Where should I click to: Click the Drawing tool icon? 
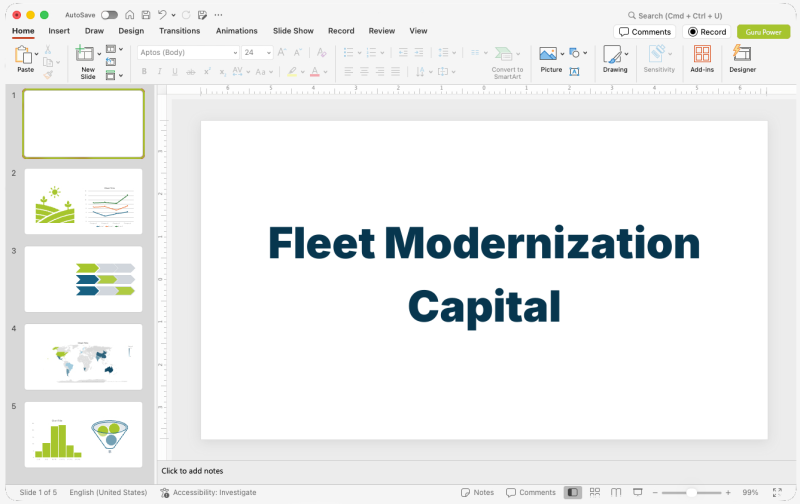tap(612, 54)
